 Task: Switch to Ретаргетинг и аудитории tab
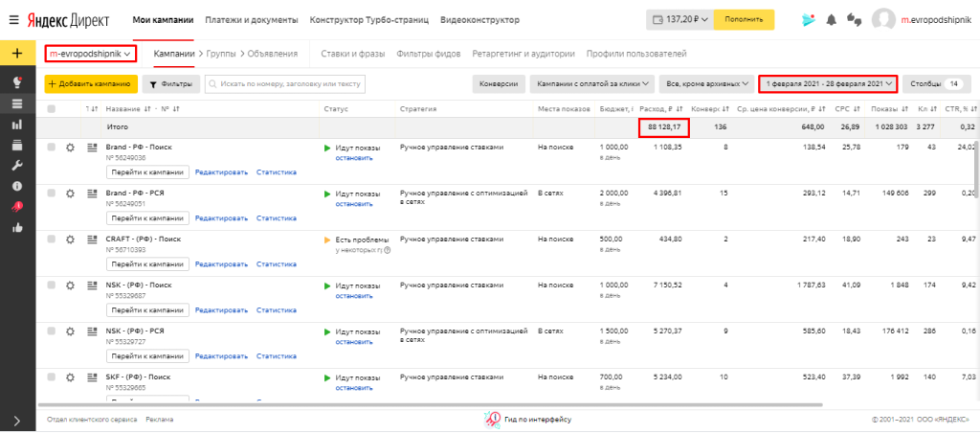523,54
